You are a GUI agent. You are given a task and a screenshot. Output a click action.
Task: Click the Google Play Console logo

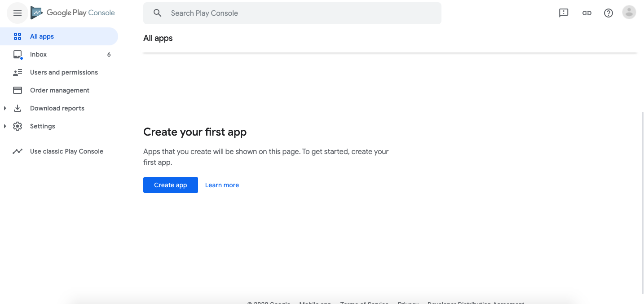point(73,13)
